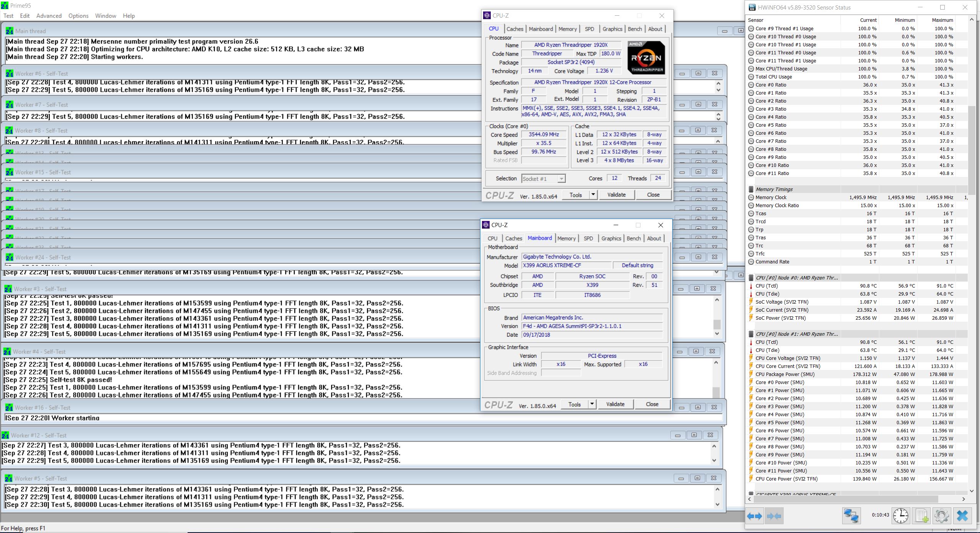Open Tools dropdown arrow in top CPU-Z
Viewport: 980px width, 533px height.
pyautogui.click(x=593, y=195)
